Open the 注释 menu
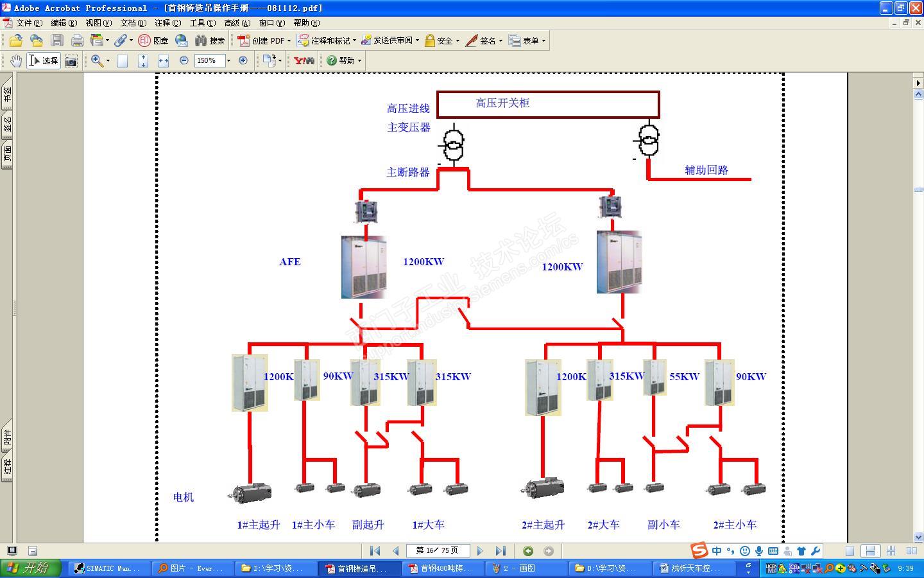 coord(167,22)
